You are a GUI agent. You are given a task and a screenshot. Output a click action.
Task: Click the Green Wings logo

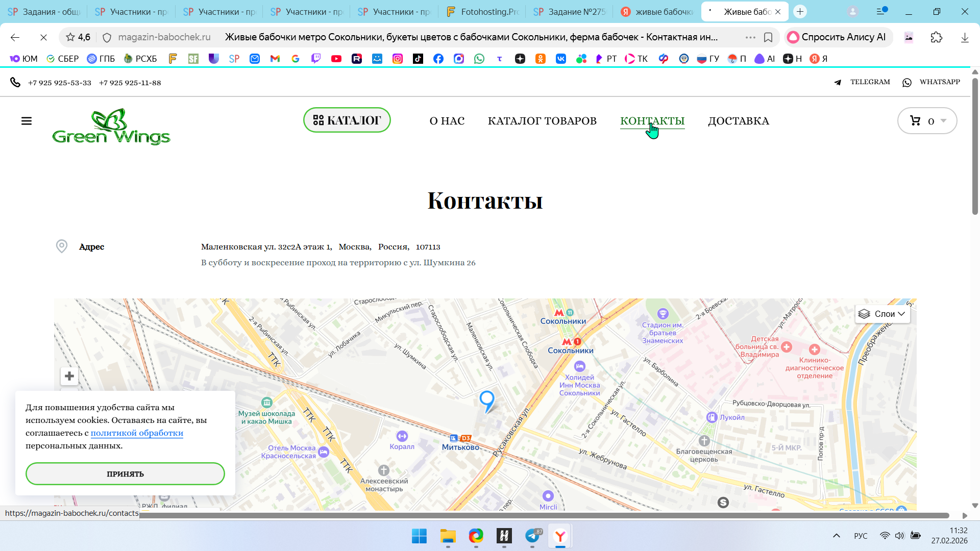(x=111, y=127)
